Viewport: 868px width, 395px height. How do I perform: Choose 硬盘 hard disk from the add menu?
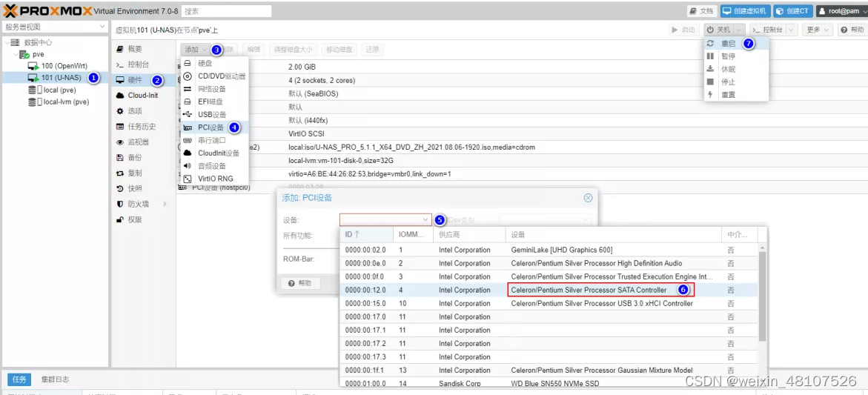(215, 64)
